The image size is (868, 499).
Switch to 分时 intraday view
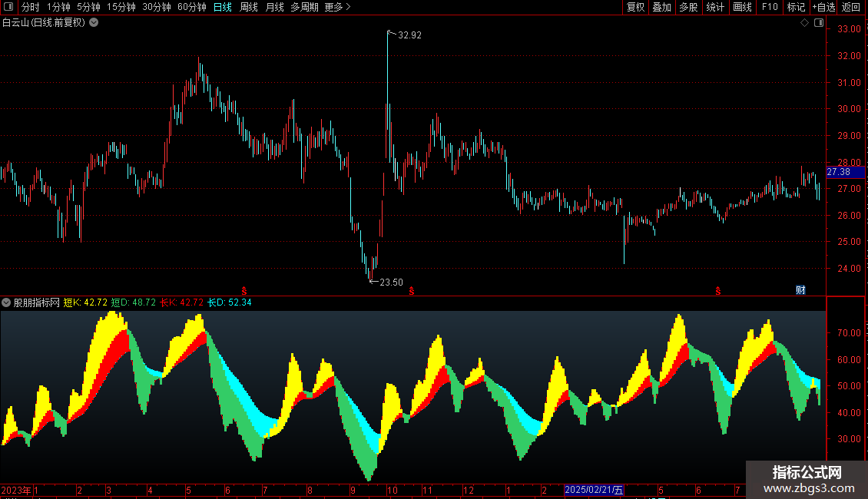click(31, 7)
